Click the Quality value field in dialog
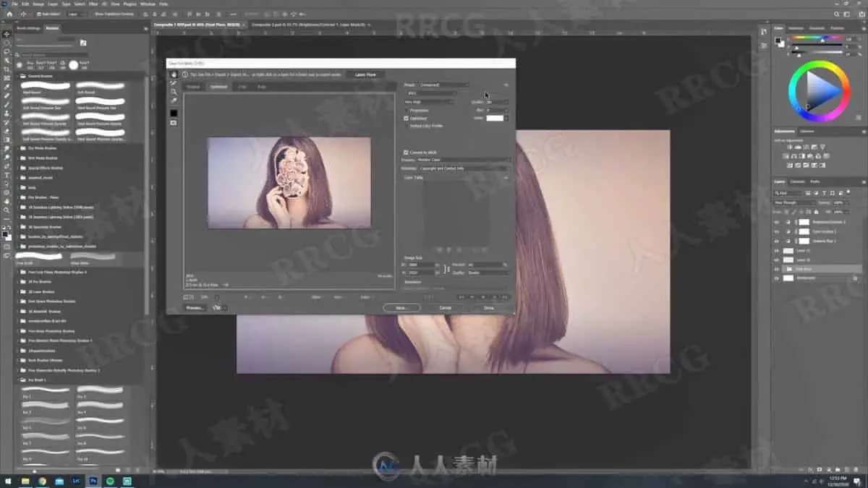This screenshot has height=488, width=868. (495, 102)
